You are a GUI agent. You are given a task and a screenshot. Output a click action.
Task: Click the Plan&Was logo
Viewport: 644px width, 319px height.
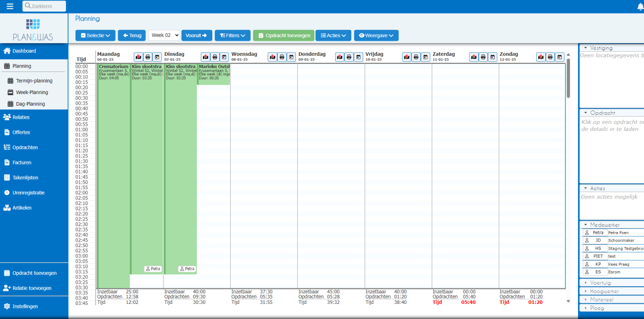[33, 30]
